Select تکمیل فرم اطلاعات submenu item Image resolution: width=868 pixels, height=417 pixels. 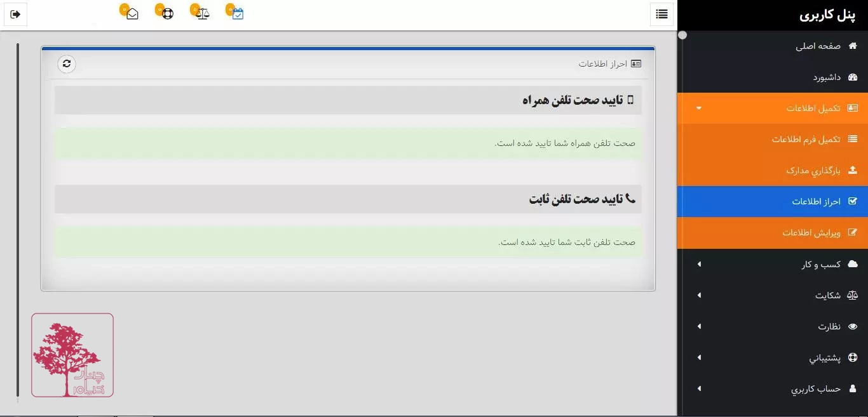(773, 139)
